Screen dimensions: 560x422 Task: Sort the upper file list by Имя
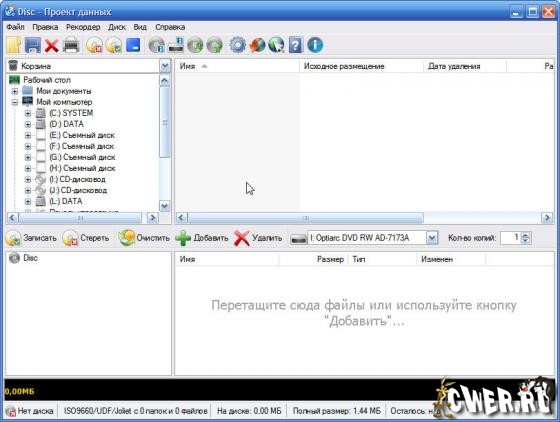pyautogui.click(x=237, y=66)
